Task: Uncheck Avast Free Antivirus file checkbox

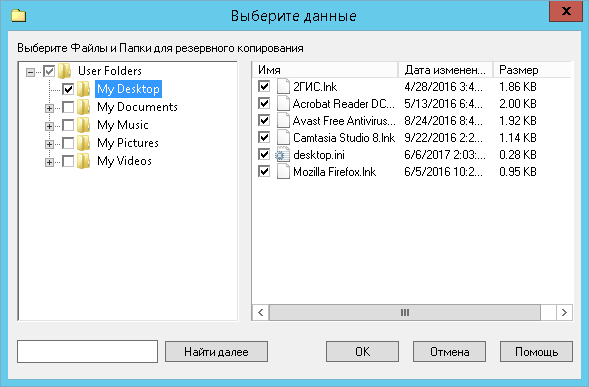Action: pos(264,121)
